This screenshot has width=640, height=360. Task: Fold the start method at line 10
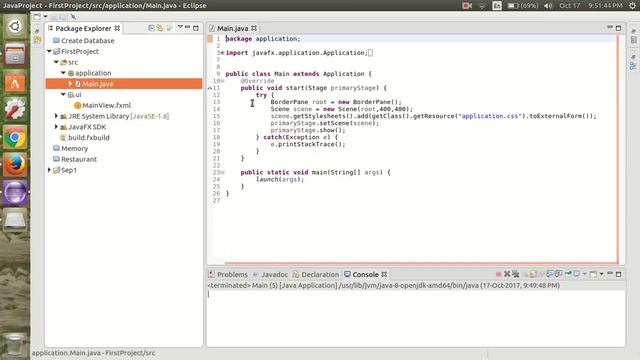tap(222, 81)
